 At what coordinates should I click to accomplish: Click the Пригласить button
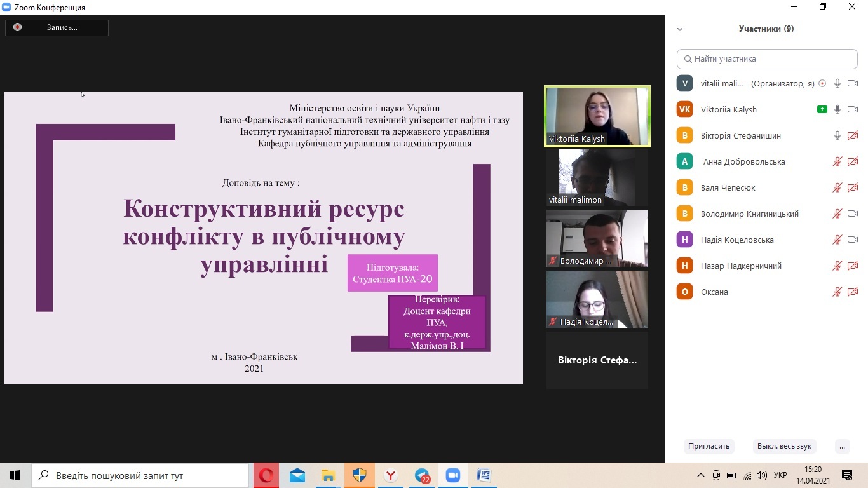click(x=709, y=446)
